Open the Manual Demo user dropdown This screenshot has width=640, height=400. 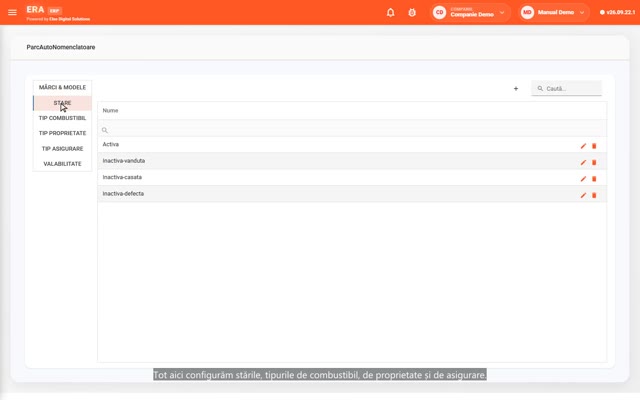pos(554,12)
